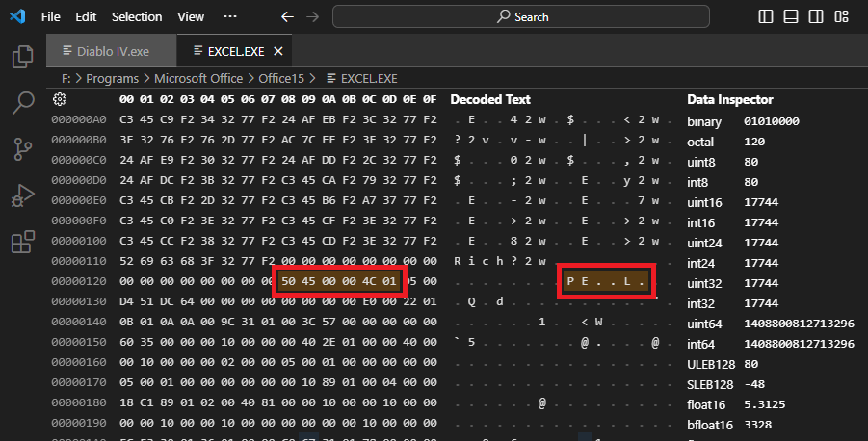Image resolution: width=868 pixels, height=441 pixels.
Task: Select byte 18 in row 00000180
Action: tap(126, 402)
